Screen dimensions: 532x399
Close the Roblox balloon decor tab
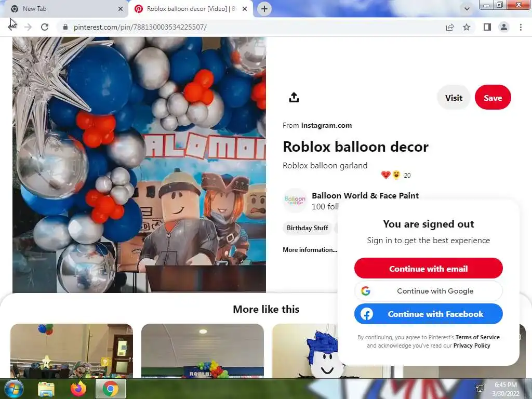[x=245, y=9]
